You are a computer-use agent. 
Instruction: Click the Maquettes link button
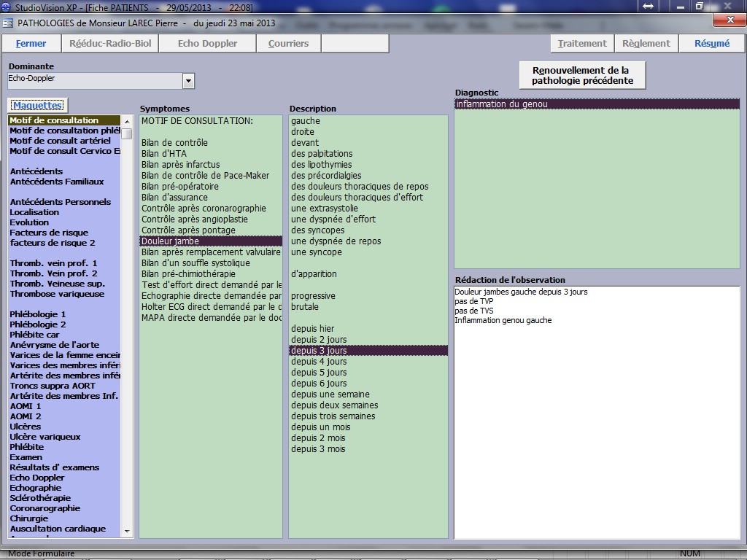37,106
